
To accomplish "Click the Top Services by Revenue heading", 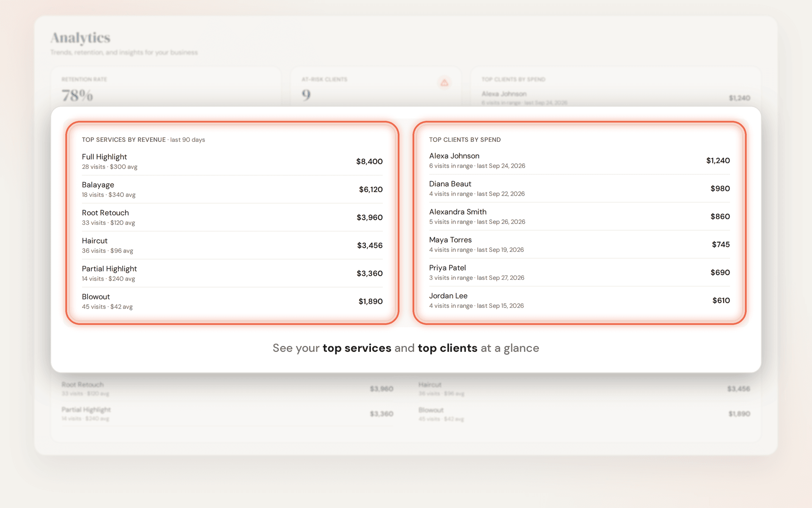I will 123,140.
